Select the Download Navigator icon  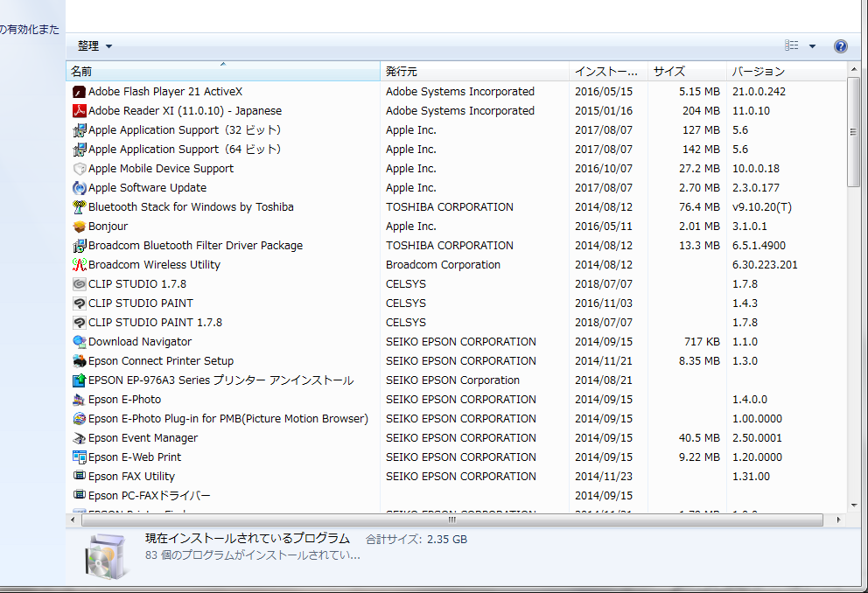pyautogui.click(x=80, y=342)
